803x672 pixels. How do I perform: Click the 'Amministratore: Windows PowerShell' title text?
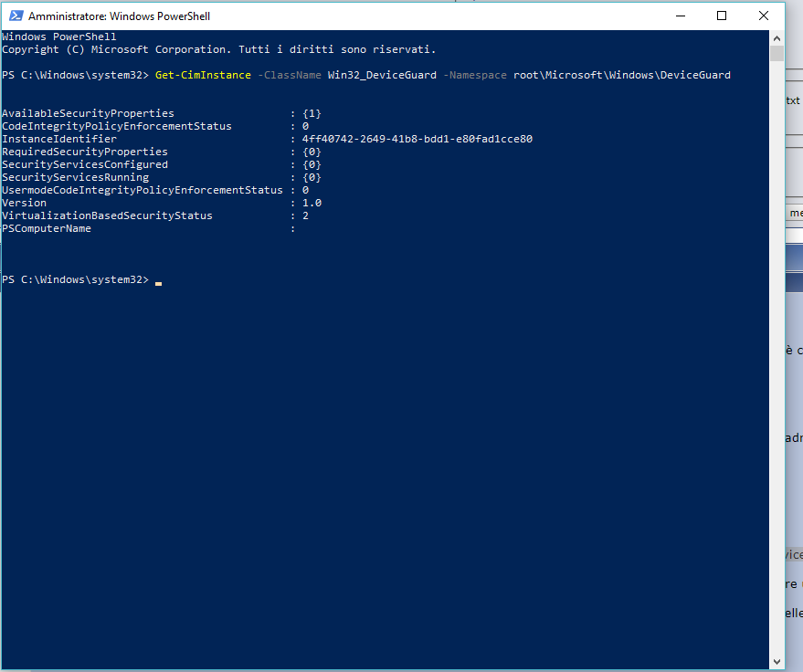coord(119,16)
